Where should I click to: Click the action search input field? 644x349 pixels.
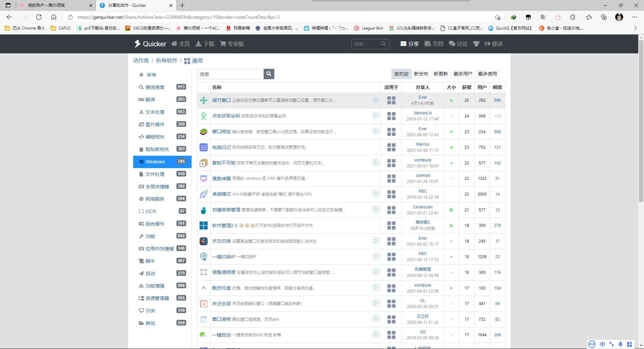pos(230,74)
